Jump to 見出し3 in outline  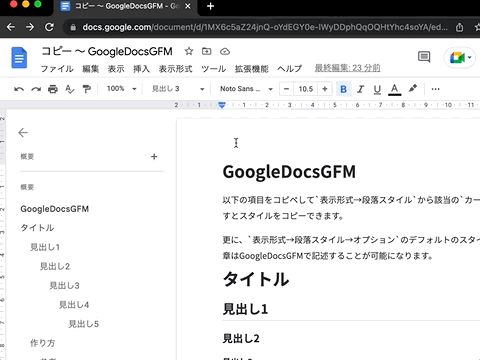click(64, 286)
